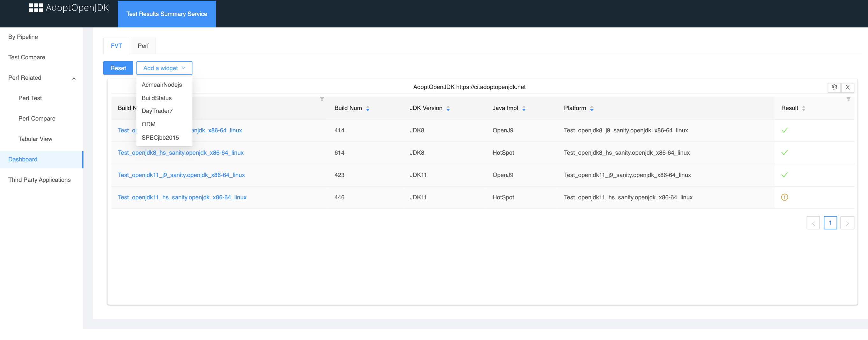This screenshot has height=340, width=868.
Task: Click Build Num value 423
Action: point(339,175)
